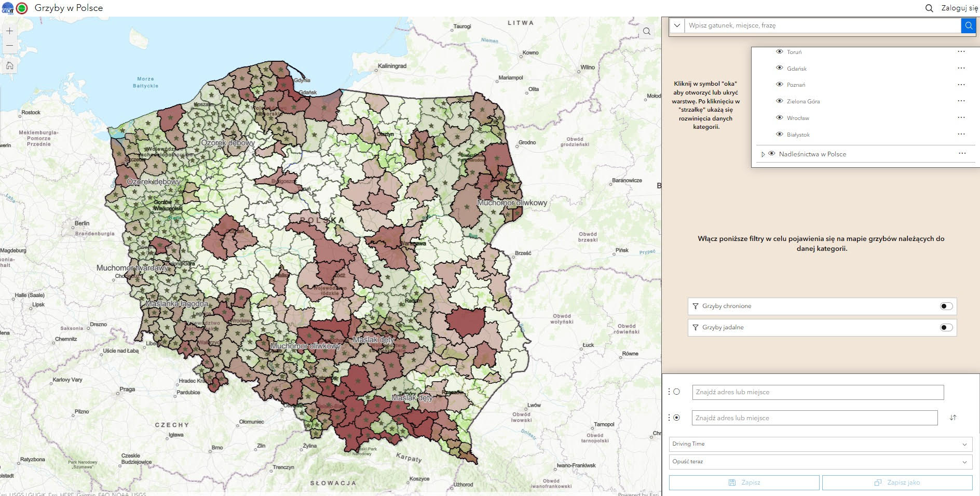980x496 pixels.
Task: Click the first Znajdź adres lub miejsce field
Action: [x=818, y=392]
